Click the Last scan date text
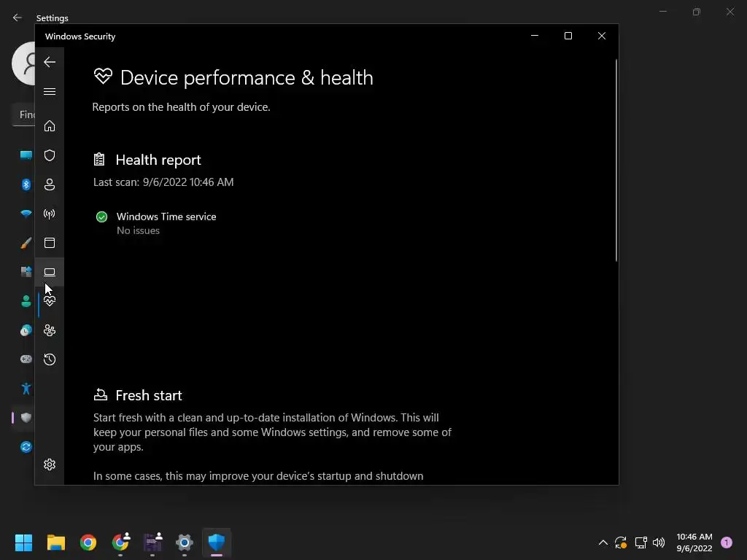Screen dimensions: 747x560 (x=163, y=182)
